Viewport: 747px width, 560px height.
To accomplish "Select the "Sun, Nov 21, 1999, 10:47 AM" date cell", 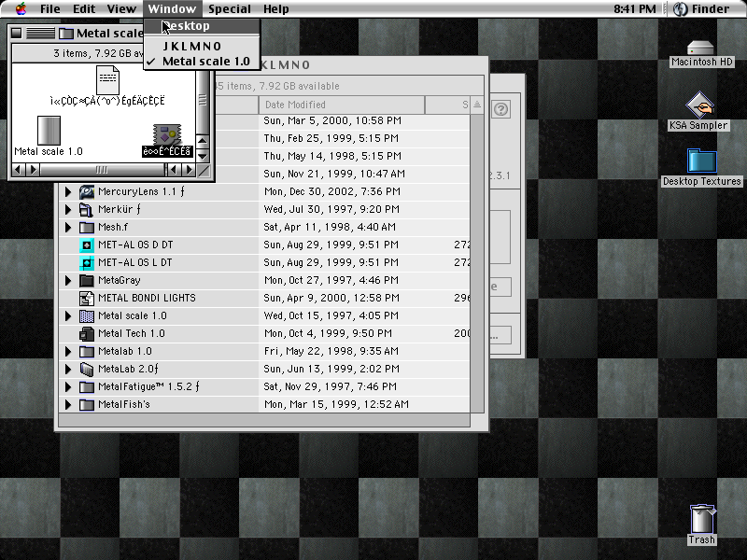I will click(x=334, y=174).
